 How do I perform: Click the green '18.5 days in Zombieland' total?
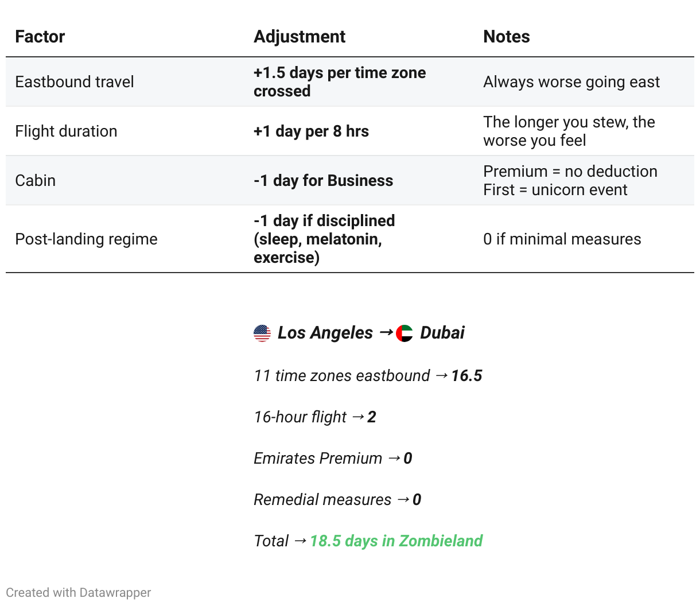(x=396, y=541)
